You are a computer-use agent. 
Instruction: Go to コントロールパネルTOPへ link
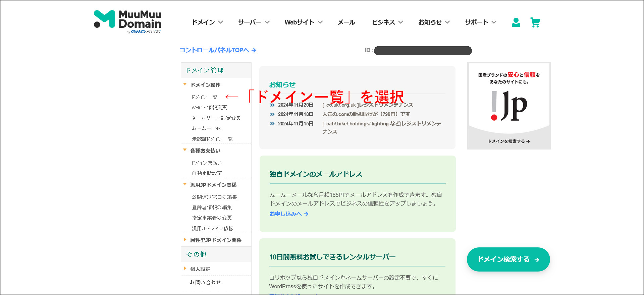pyautogui.click(x=218, y=50)
